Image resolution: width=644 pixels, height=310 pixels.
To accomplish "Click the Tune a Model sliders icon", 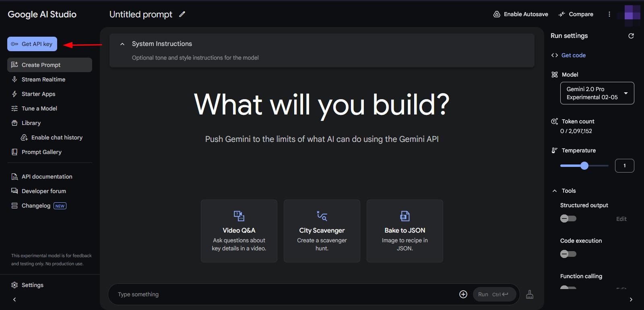I will [14, 108].
